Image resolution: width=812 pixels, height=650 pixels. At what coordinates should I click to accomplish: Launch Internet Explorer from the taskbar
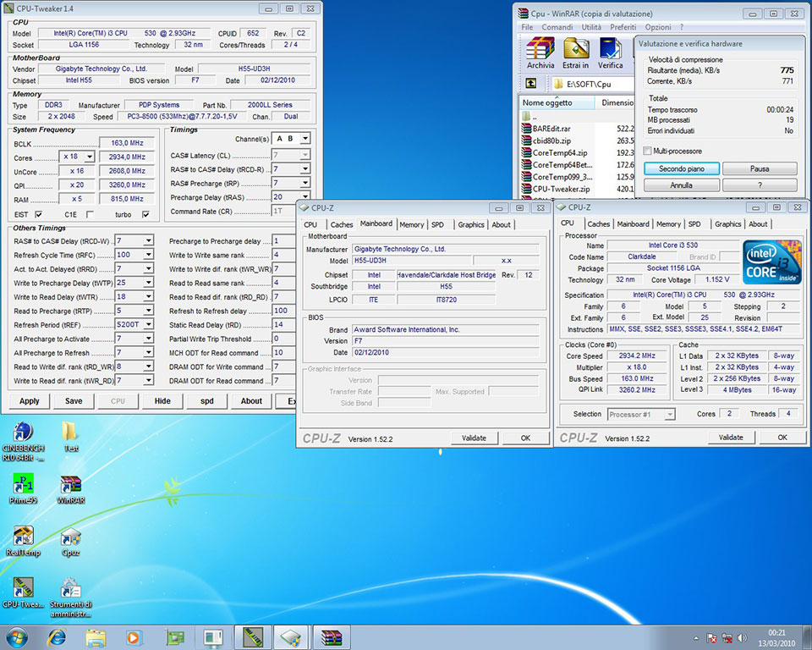pyautogui.click(x=57, y=637)
